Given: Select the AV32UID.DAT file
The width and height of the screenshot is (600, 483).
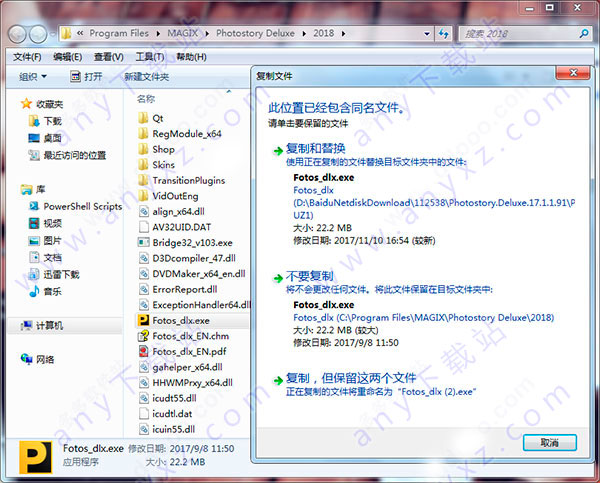Looking at the screenshot, I should pyautogui.click(x=182, y=227).
